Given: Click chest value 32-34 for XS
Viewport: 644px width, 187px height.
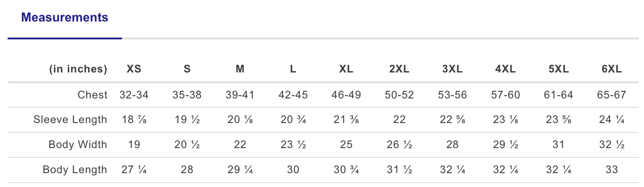Looking at the screenshot, I should [x=134, y=95].
